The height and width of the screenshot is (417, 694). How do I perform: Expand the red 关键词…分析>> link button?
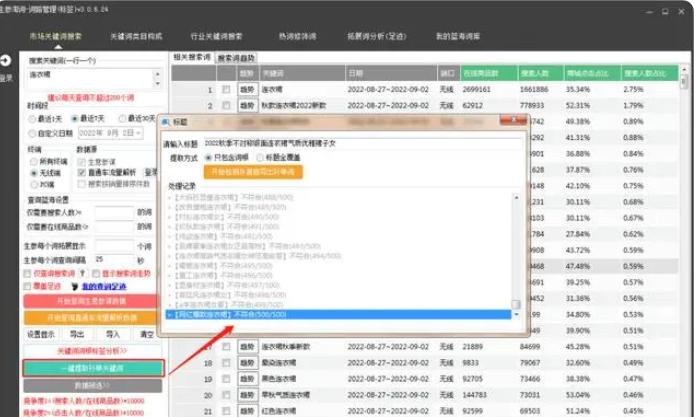(92, 351)
